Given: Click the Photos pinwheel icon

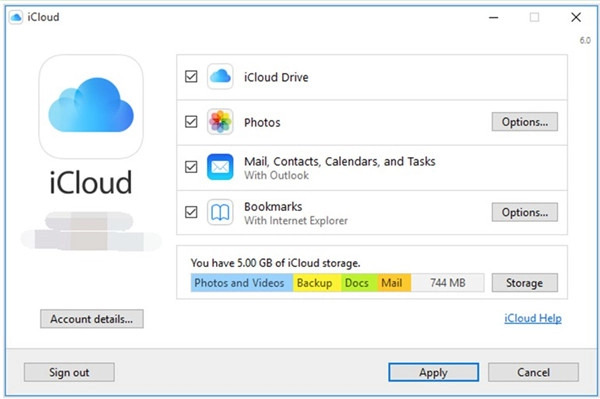Looking at the screenshot, I should pyautogui.click(x=220, y=122).
